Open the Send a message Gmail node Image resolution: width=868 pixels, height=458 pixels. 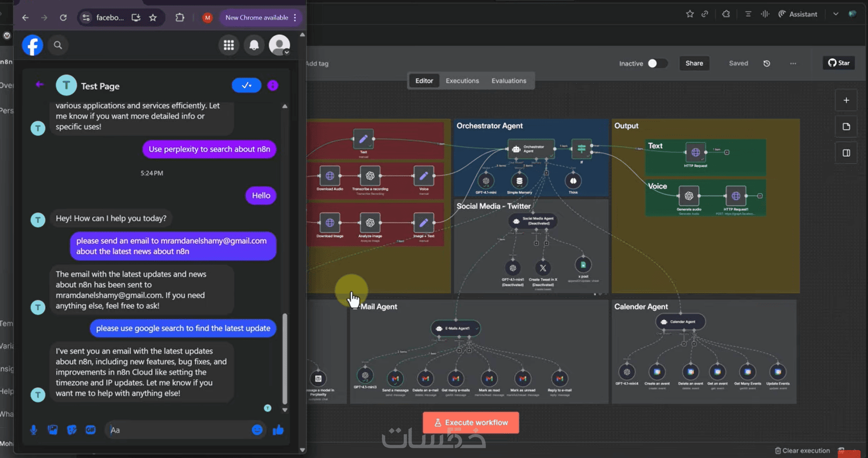(x=395, y=378)
